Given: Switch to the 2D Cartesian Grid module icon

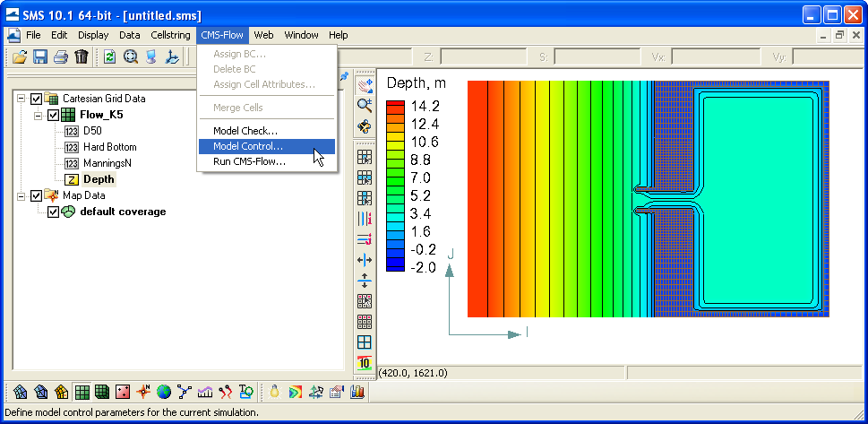Looking at the screenshot, I should point(82,393).
